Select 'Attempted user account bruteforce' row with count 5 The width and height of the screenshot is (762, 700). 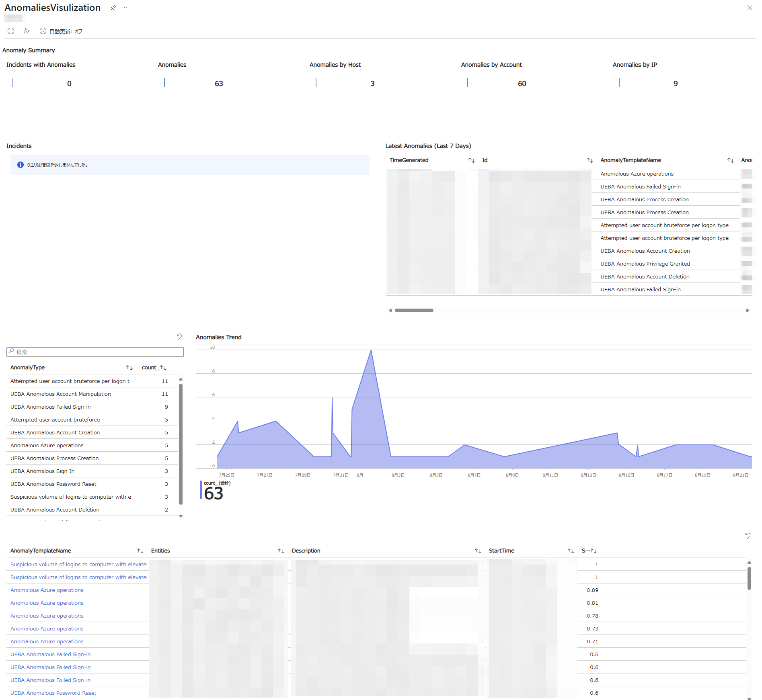click(x=92, y=420)
